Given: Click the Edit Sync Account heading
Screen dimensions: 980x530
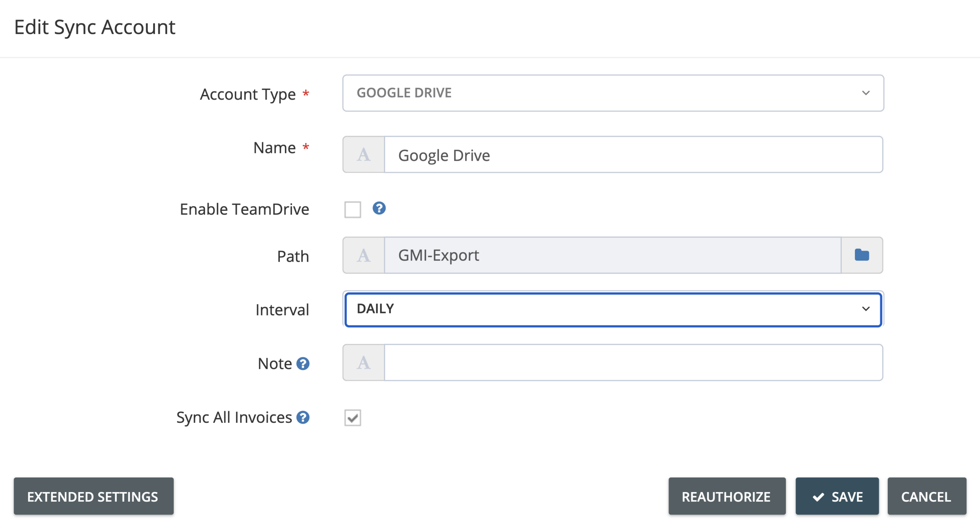Looking at the screenshot, I should coord(95,27).
